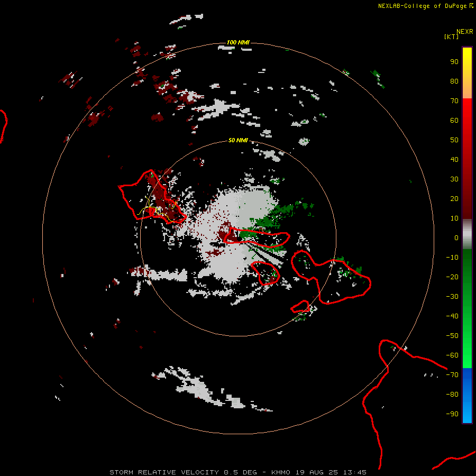Screen dimensions: 476x476
Task: Click the KHMO 19 AUG 25 13:45 timestamp
Action: pyautogui.click(x=319, y=472)
